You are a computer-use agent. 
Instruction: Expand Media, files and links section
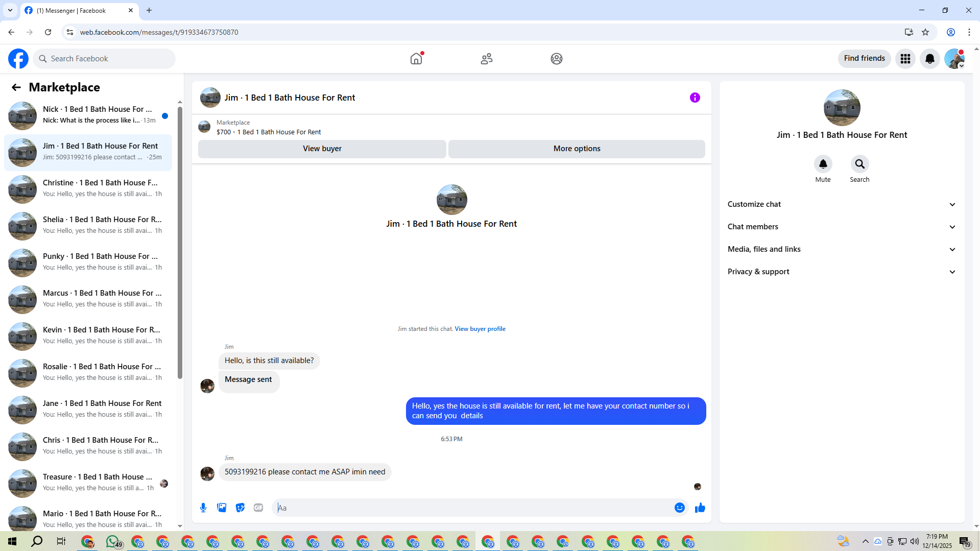842,249
